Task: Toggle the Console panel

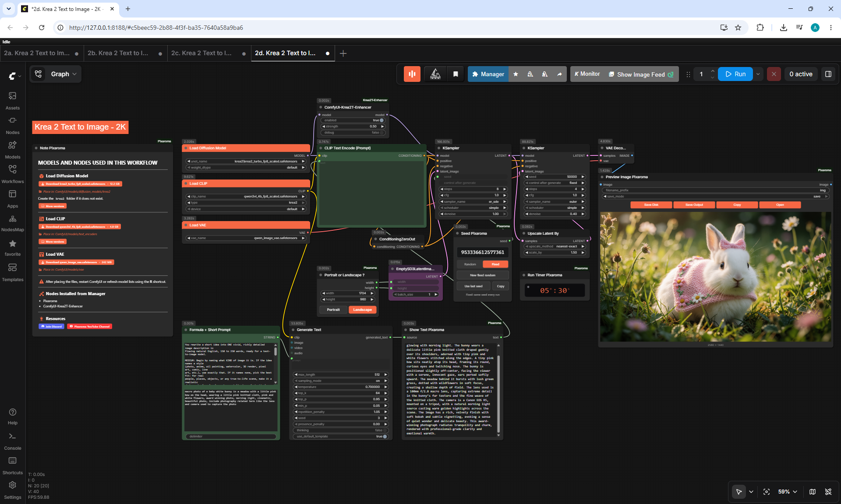Action: 13,441
